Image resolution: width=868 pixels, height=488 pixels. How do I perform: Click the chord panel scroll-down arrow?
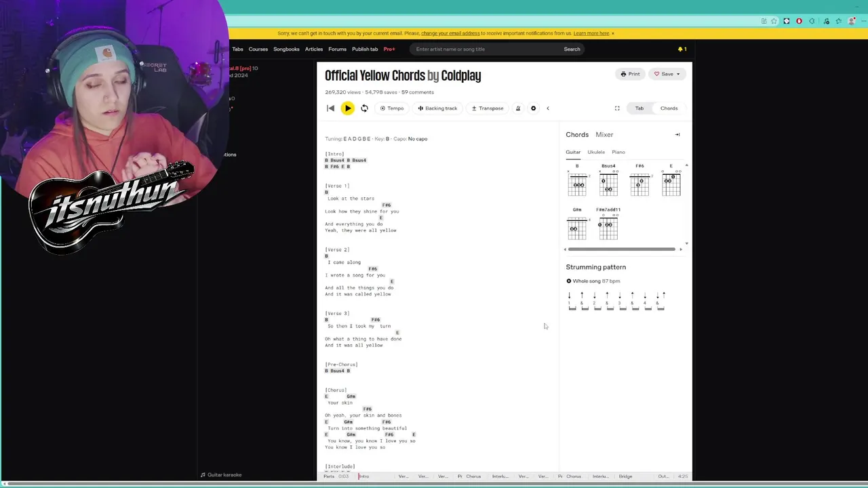(686, 243)
